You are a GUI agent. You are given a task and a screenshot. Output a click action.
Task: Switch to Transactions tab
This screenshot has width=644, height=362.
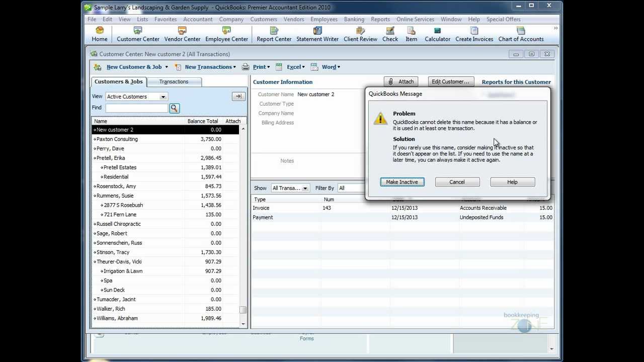(x=174, y=81)
